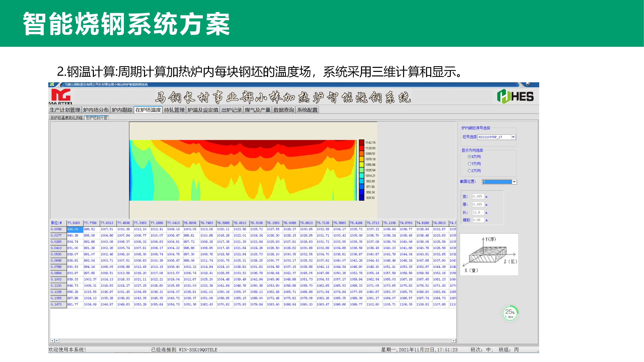Open the 煤气及产量 tab
The height and width of the screenshot is (362, 644).
coord(258,110)
